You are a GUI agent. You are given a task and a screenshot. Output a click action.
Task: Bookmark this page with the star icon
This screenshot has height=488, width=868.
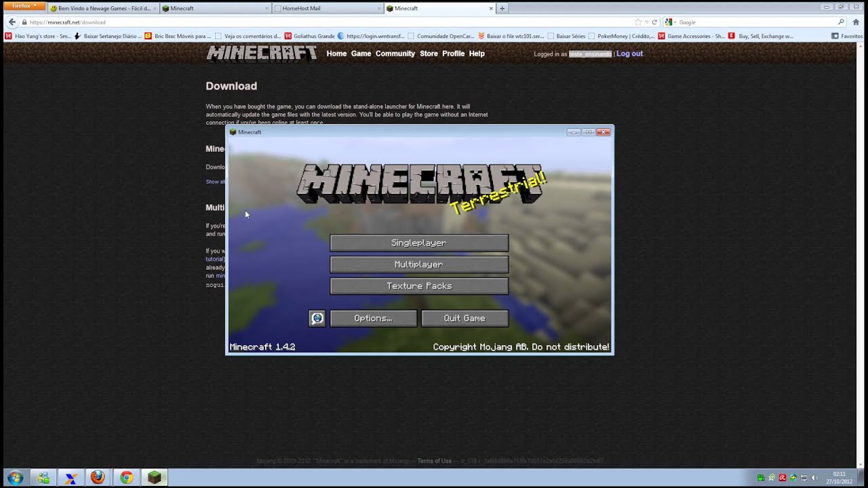pos(637,22)
